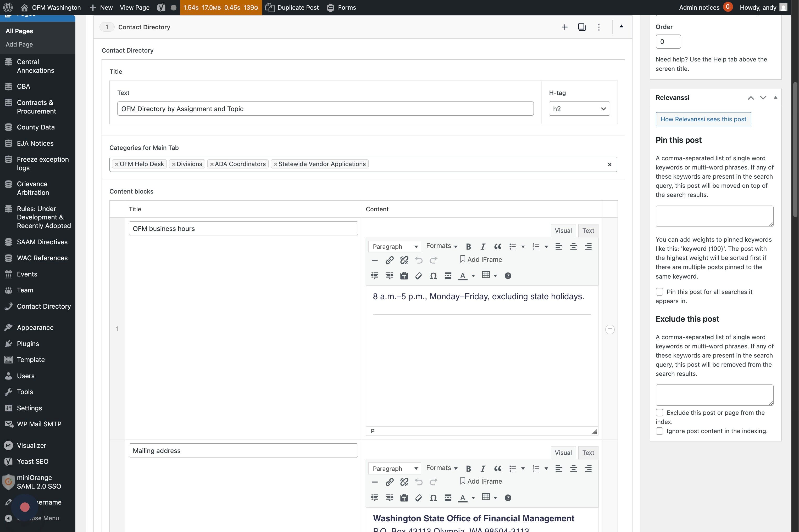Collapse the Contact Directory layout panel
The image size is (799, 532).
click(621, 26)
